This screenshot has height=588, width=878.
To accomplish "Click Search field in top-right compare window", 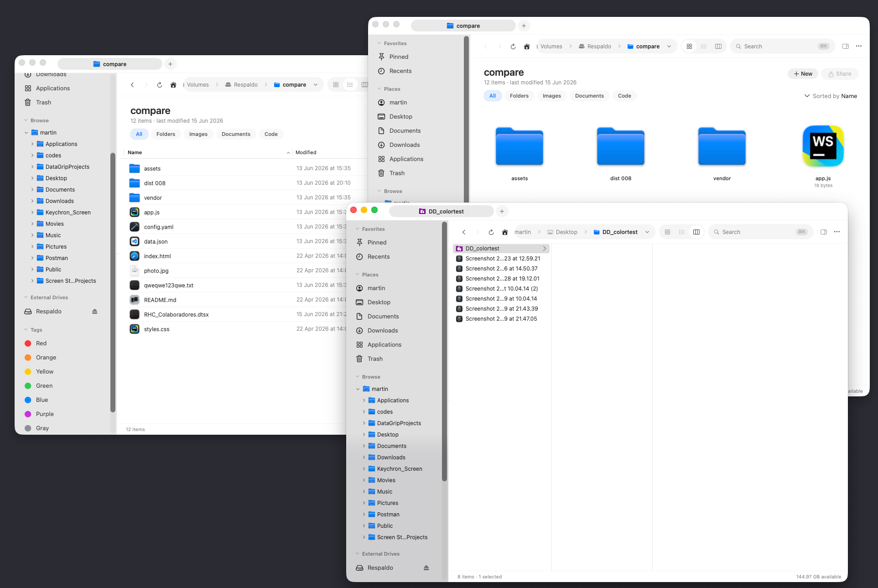I will (x=783, y=47).
